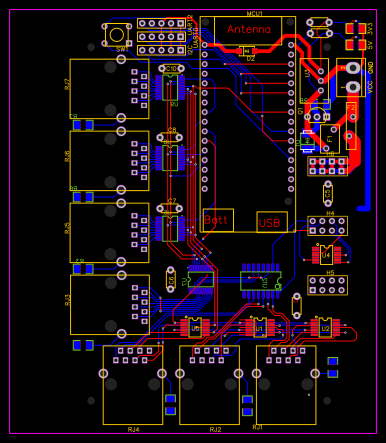Select capacitor C8

(171, 137)
